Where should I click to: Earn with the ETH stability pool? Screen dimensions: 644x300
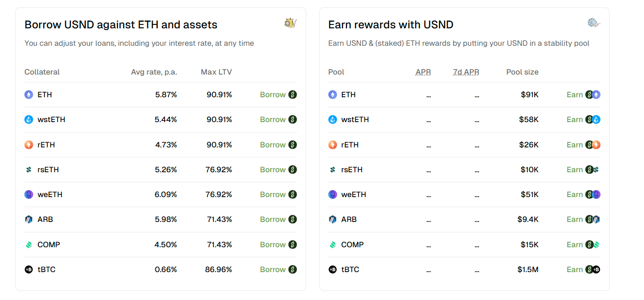(583, 95)
